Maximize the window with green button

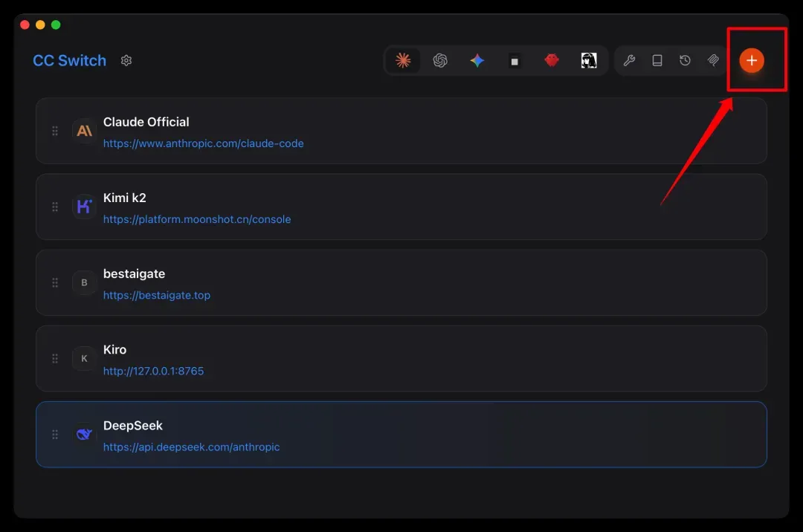click(56, 25)
